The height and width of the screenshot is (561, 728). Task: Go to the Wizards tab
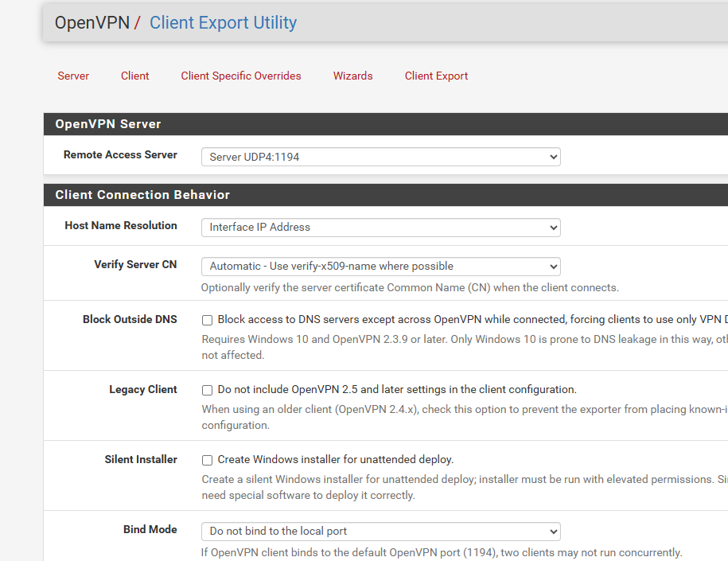click(352, 76)
